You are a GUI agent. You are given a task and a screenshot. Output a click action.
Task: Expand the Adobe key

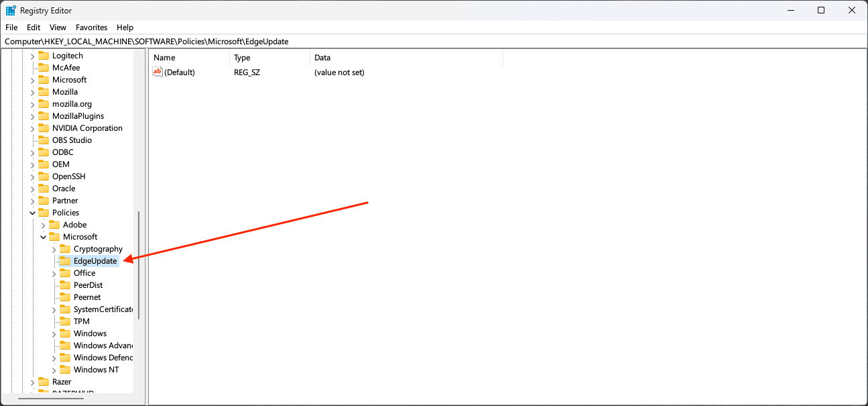pos(43,225)
